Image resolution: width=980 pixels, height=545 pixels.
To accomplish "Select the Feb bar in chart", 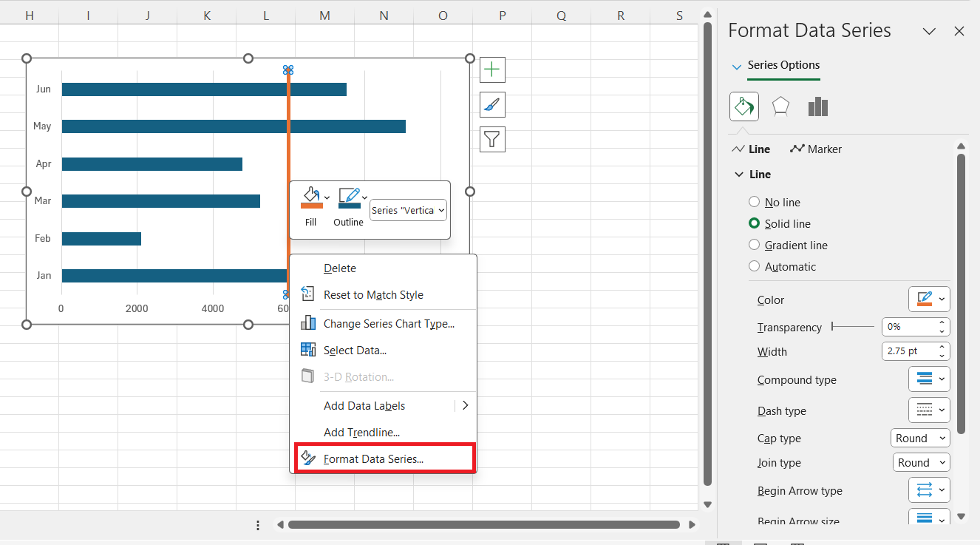I will coord(101,239).
